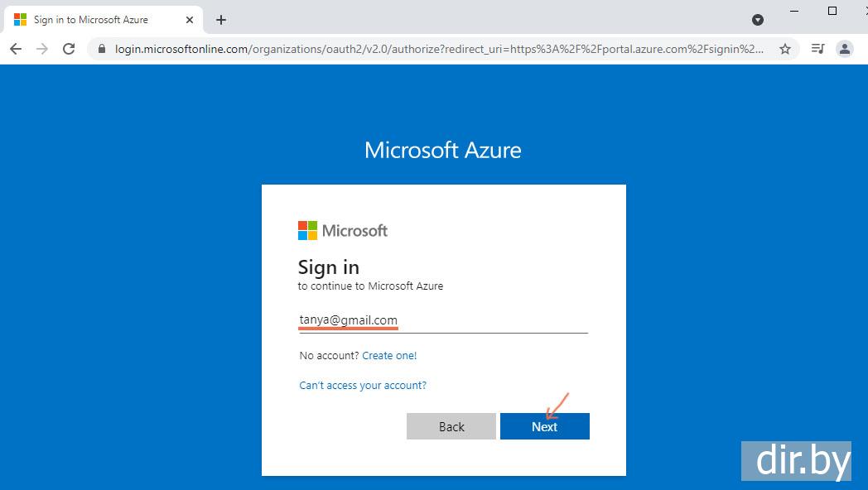The height and width of the screenshot is (490, 868).
Task: Maximize the browser window
Action: (x=832, y=11)
